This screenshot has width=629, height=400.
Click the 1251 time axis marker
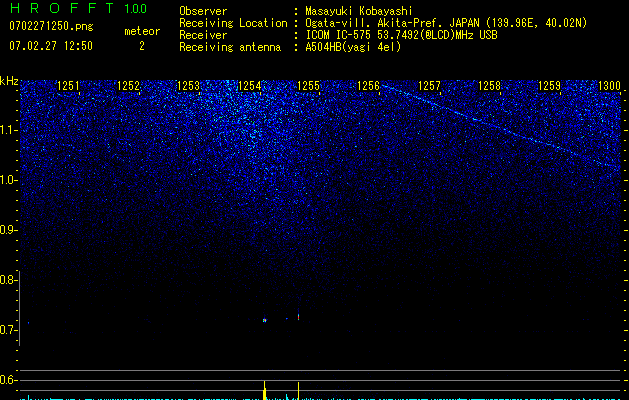[x=68, y=86]
